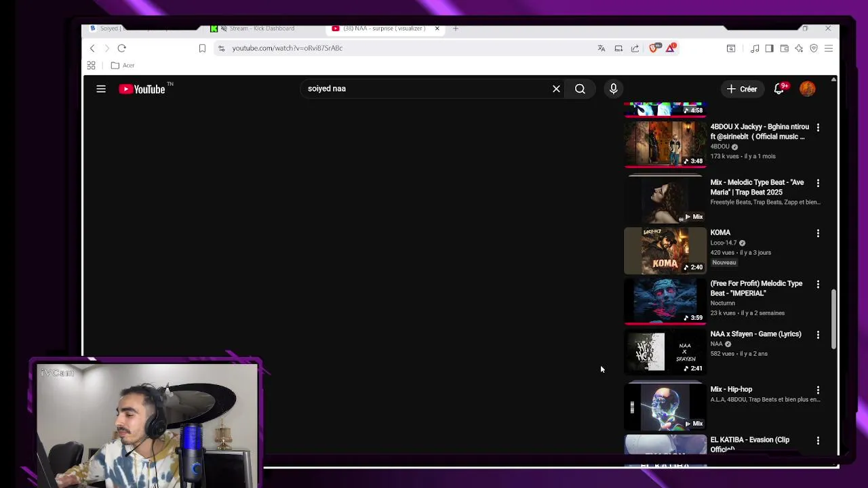Open the Brave Rewards triangle icon
This screenshot has height=488, width=868.
[x=671, y=47]
